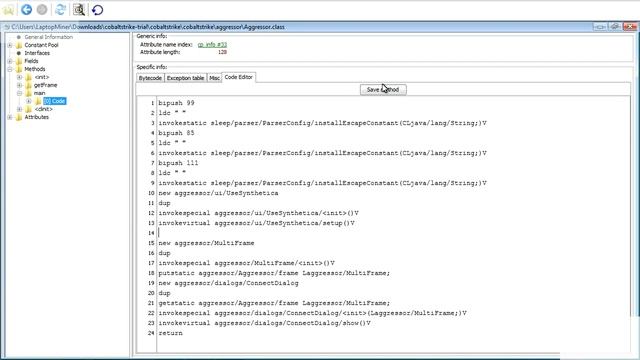Click 'new aggressor/MultiFrame' on line 15
Image resolution: width=640 pixels, height=360 pixels.
pyautogui.click(x=206, y=243)
